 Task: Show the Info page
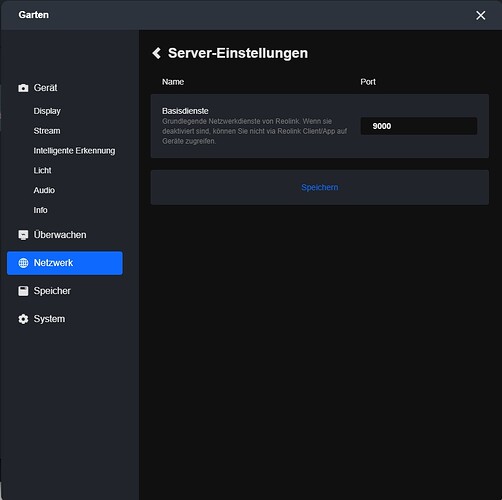(x=40, y=210)
